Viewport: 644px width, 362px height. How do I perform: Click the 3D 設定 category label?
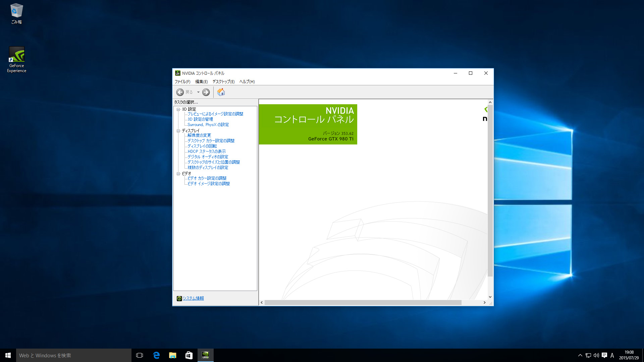point(189,109)
